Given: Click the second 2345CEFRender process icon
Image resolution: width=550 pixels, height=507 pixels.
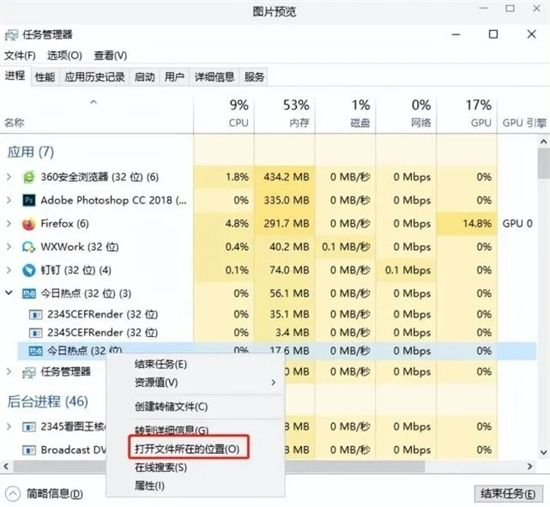Looking at the screenshot, I should coord(35,333).
